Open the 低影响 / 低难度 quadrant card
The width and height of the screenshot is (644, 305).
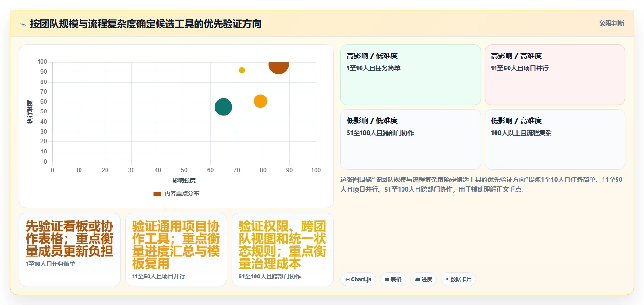(x=411, y=139)
